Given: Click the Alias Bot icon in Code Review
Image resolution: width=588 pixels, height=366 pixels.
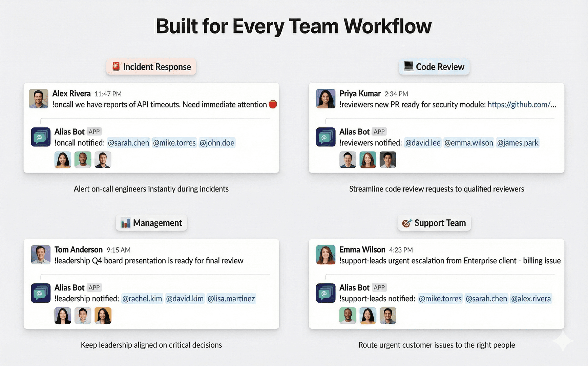Looking at the screenshot, I should [325, 137].
